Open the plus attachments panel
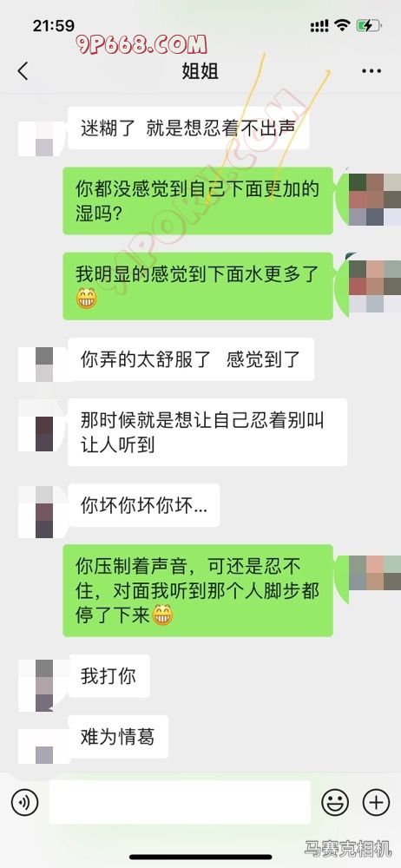This screenshot has width=401, height=868. click(x=376, y=802)
